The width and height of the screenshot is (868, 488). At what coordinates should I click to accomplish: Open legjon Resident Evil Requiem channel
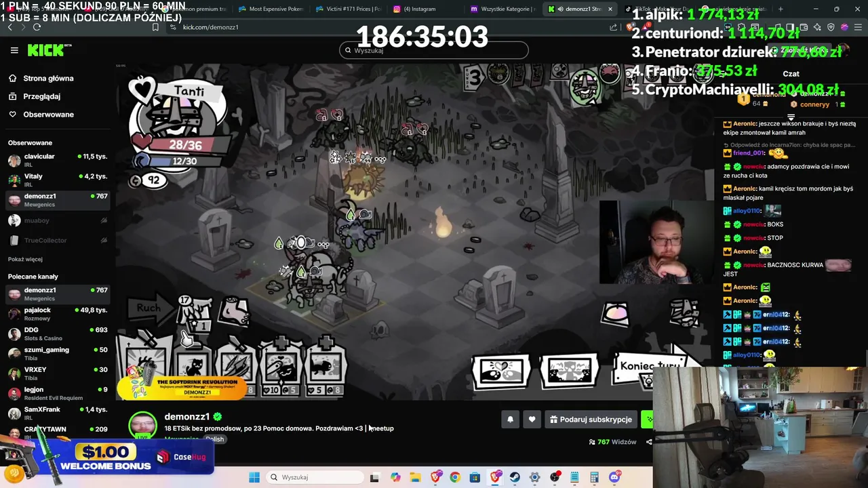[58, 393]
